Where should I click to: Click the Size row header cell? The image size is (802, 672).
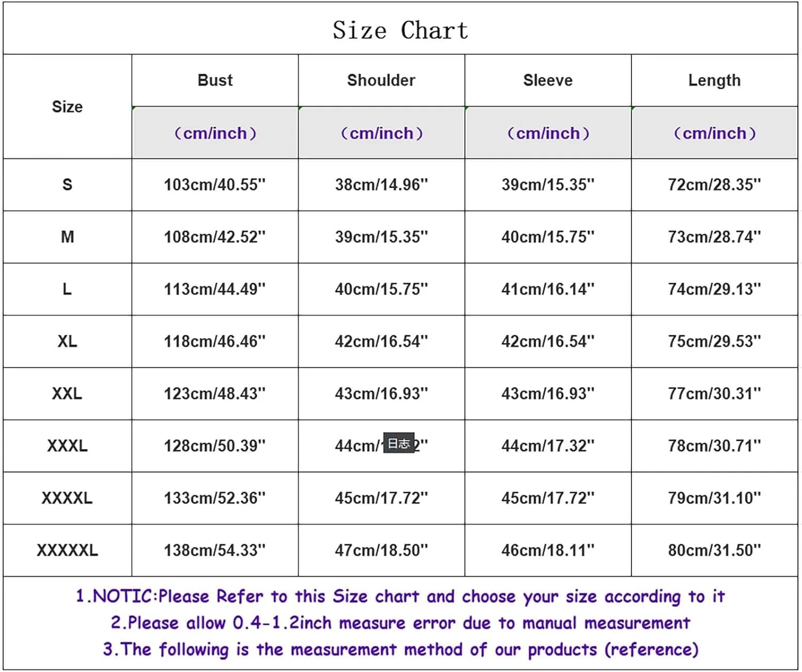point(67,106)
